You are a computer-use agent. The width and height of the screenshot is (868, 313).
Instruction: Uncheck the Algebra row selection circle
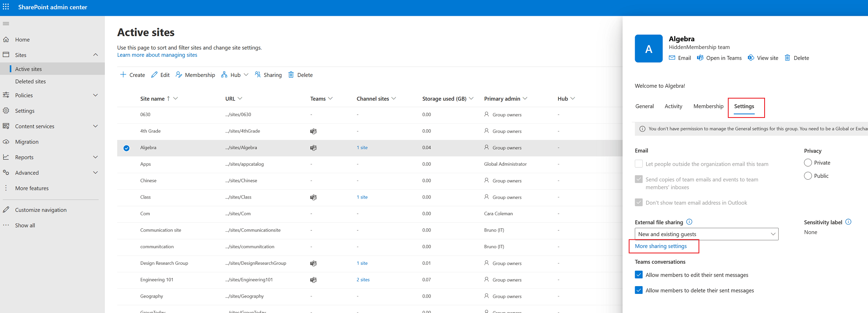(127, 148)
